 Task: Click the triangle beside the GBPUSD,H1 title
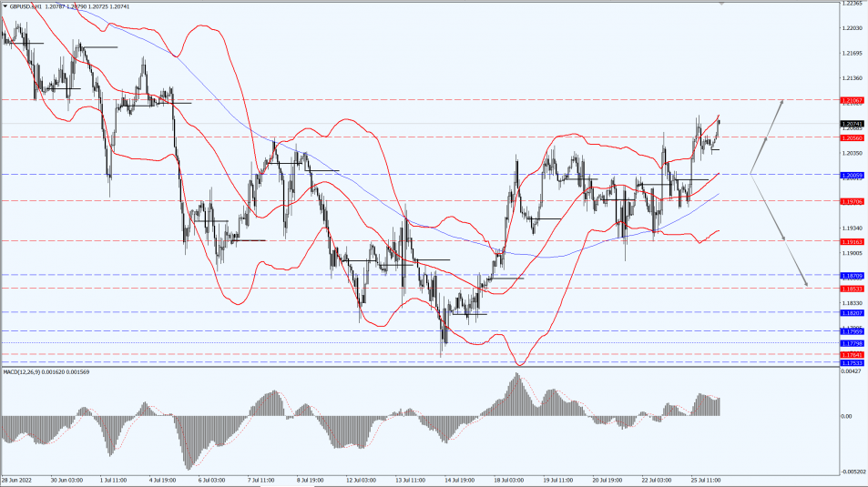[x=5, y=6]
